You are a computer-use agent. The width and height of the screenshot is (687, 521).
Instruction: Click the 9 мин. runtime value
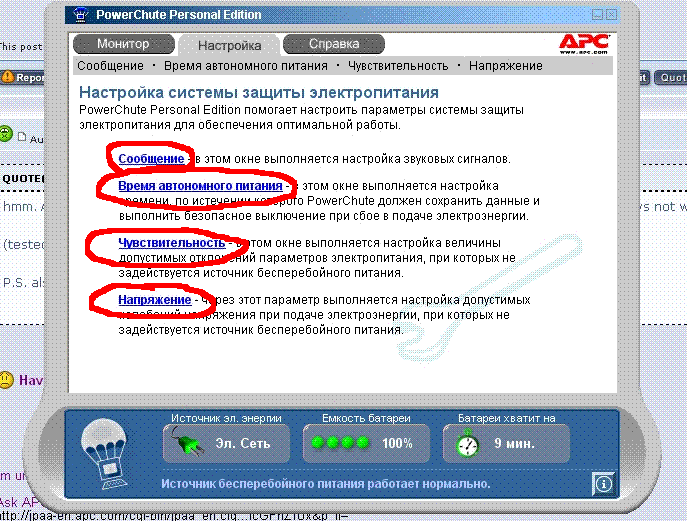coord(514,443)
